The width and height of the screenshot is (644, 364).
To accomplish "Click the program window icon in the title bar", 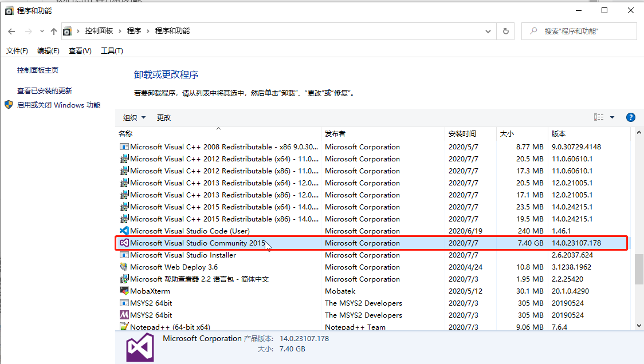I will (x=9, y=11).
